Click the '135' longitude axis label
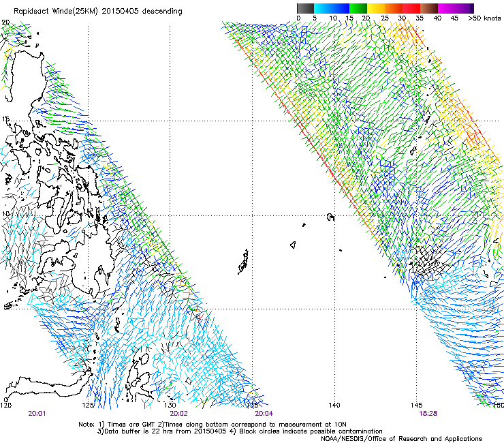This screenshot has width=504, height=443. coord(252,406)
